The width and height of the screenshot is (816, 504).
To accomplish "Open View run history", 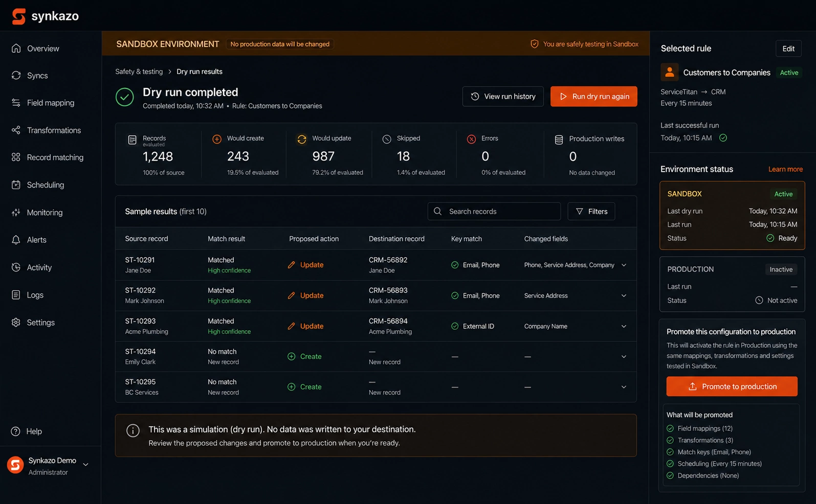I will coord(503,97).
